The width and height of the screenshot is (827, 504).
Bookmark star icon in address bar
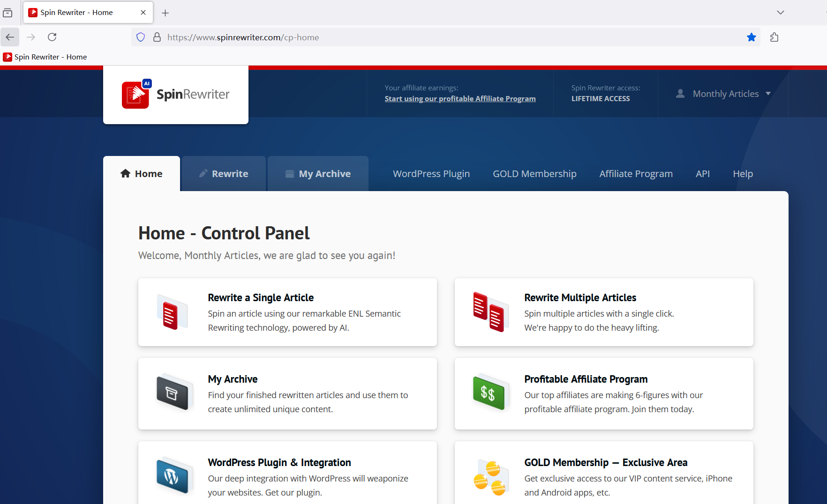(x=751, y=37)
